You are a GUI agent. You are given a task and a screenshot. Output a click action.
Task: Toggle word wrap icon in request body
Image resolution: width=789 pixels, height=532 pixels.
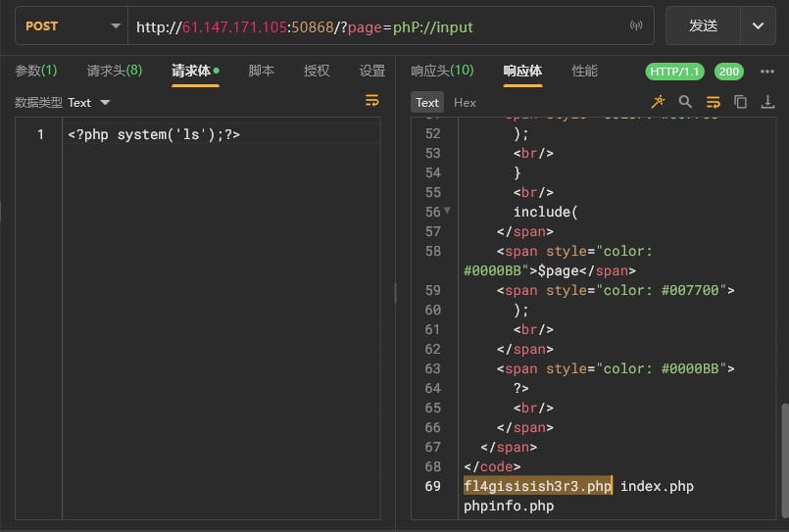point(371,101)
